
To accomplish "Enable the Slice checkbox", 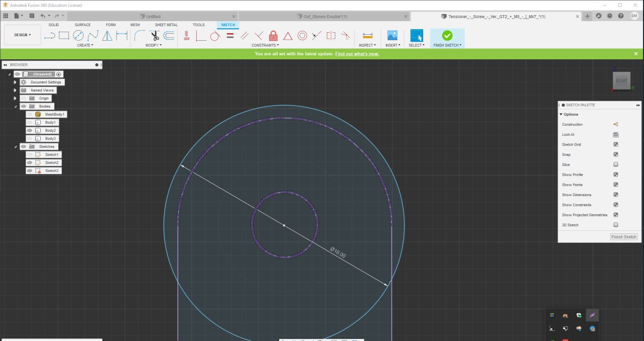I will (x=616, y=164).
